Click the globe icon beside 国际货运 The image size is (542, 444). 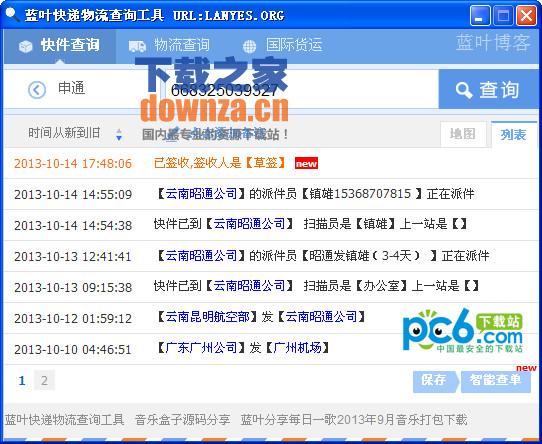click(249, 46)
